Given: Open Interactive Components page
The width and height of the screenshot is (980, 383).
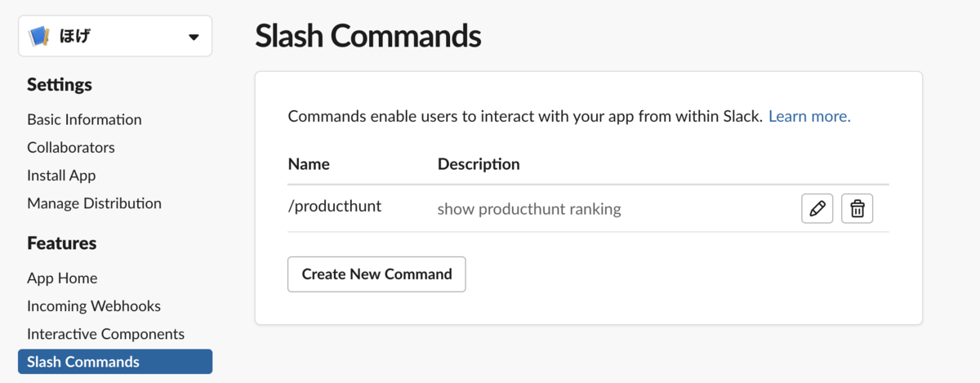Looking at the screenshot, I should pos(105,334).
